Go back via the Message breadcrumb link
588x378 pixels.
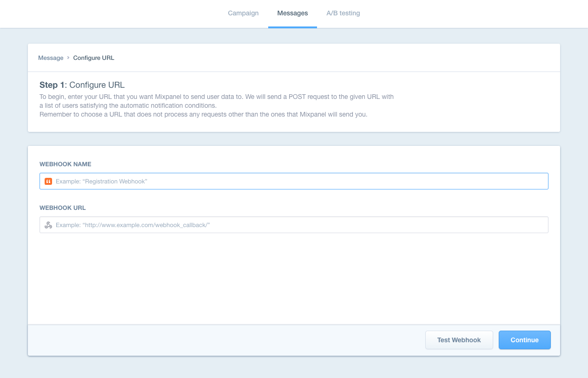coord(51,58)
